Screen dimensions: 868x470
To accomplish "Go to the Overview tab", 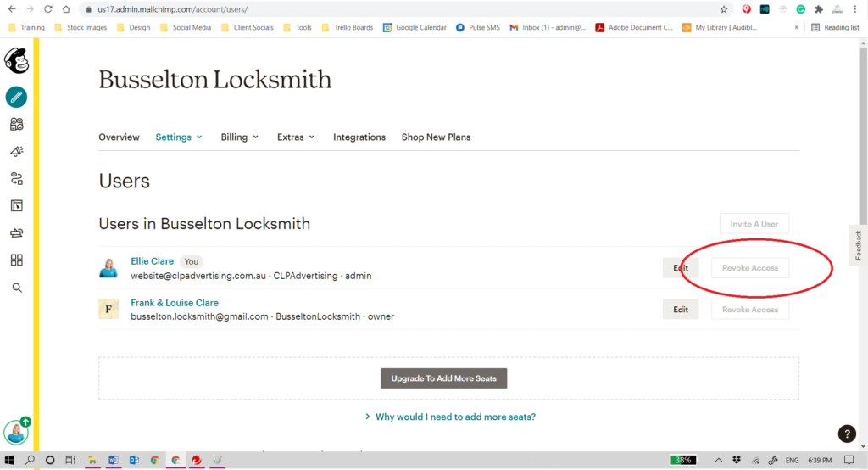I will click(x=119, y=137).
